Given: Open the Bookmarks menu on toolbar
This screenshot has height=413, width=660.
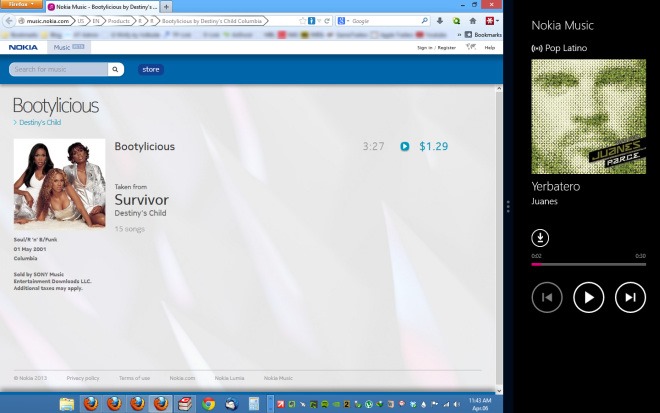Looking at the screenshot, I should [x=483, y=35].
